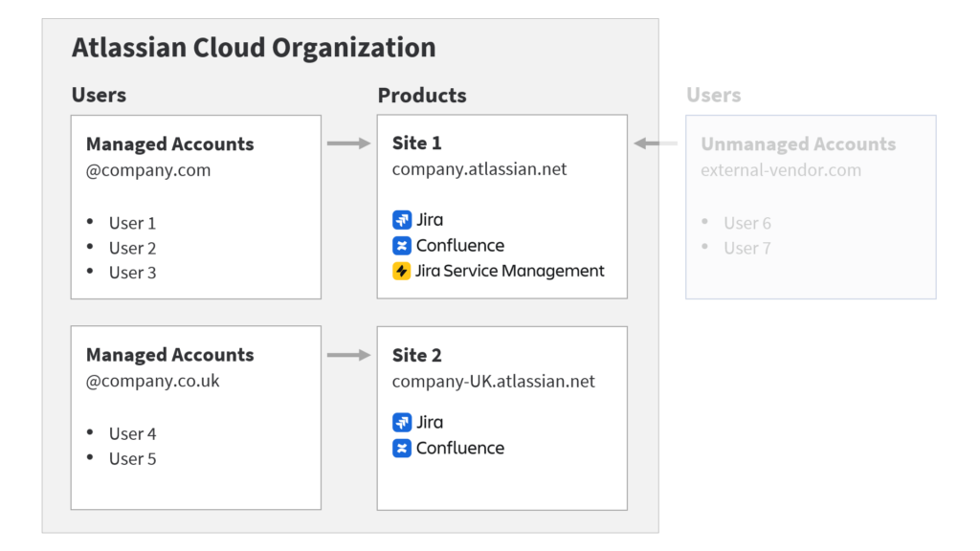The width and height of the screenshot is (980, 551).
Task: Select User 1 in the managed accounts list
Action: coord(132,223)
